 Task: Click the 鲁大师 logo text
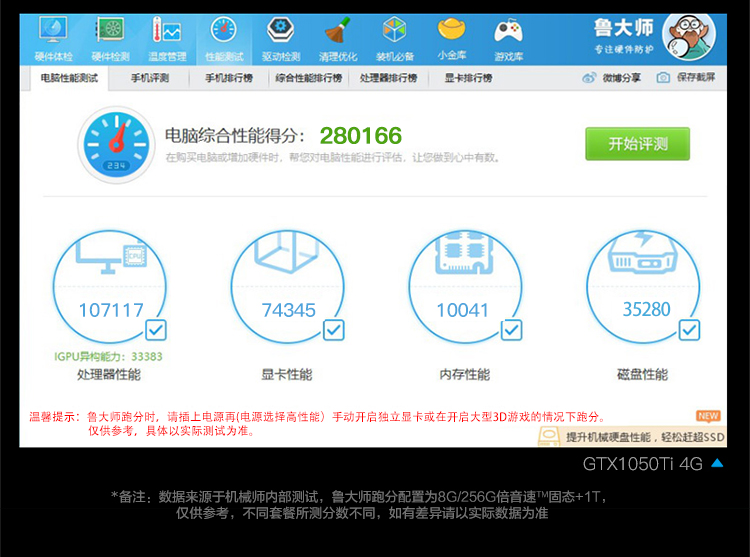(624, 28)
